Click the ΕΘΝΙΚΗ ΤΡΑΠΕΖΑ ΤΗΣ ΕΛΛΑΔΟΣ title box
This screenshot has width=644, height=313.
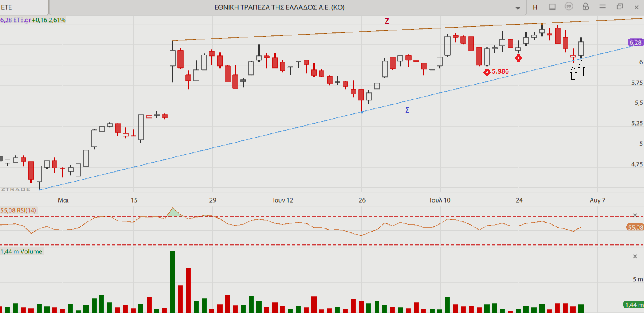click(280, 7)
